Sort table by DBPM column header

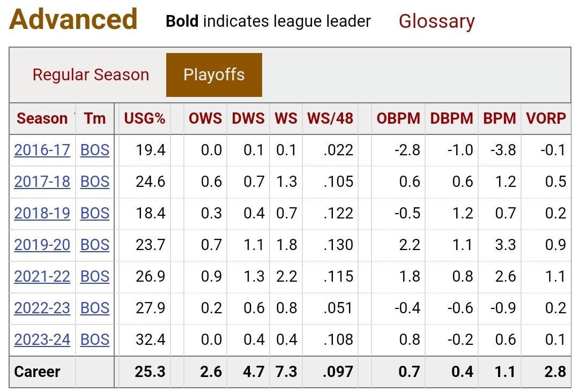451,118
